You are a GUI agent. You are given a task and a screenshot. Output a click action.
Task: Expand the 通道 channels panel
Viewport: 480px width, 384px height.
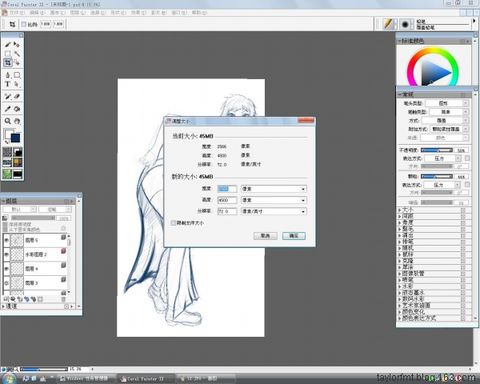tap(4, 306)
